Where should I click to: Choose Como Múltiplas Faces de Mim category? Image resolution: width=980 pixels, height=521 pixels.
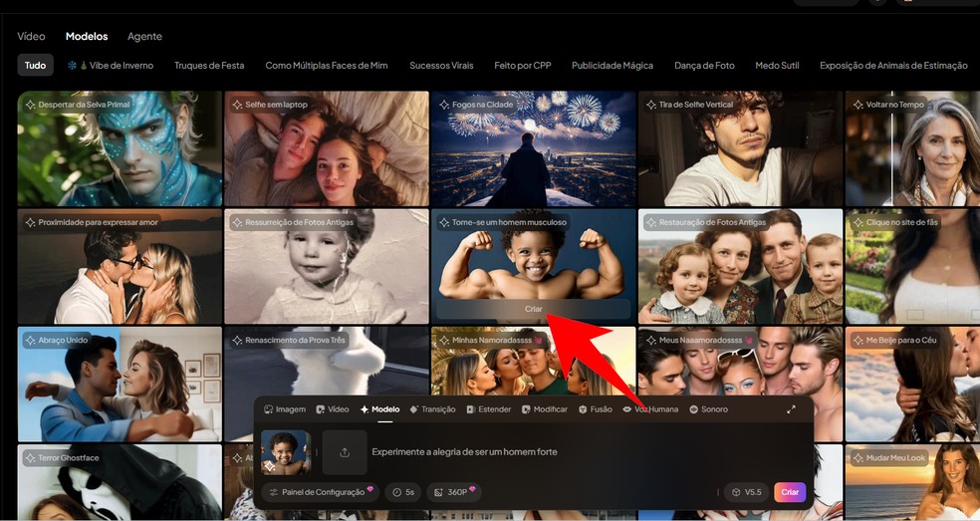coord(327,65)
